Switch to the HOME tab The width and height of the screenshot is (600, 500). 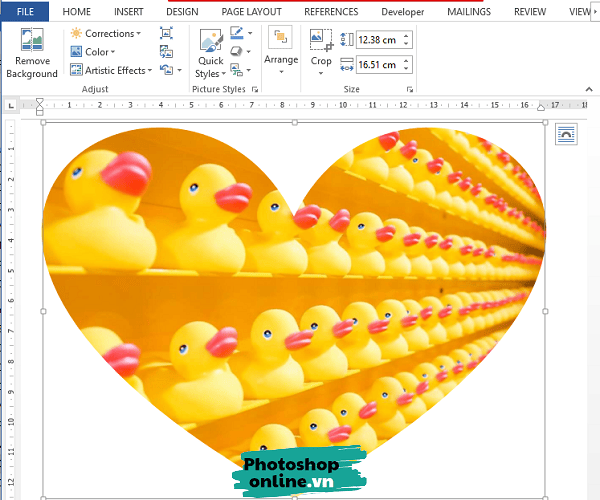[x=77, y=12]
